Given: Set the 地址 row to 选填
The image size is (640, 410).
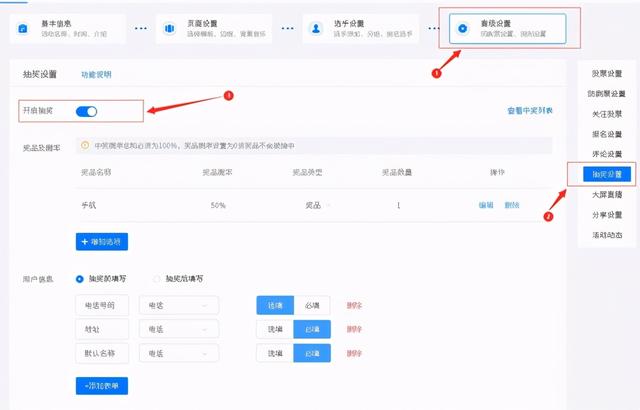Looking at the screenshot, I should coord(275,329).
